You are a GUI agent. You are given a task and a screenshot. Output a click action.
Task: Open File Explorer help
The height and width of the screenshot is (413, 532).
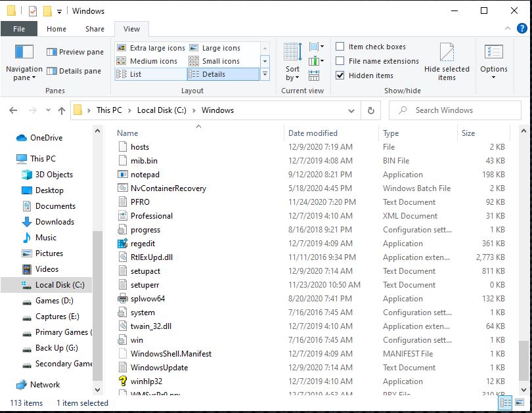click(521, 28)
